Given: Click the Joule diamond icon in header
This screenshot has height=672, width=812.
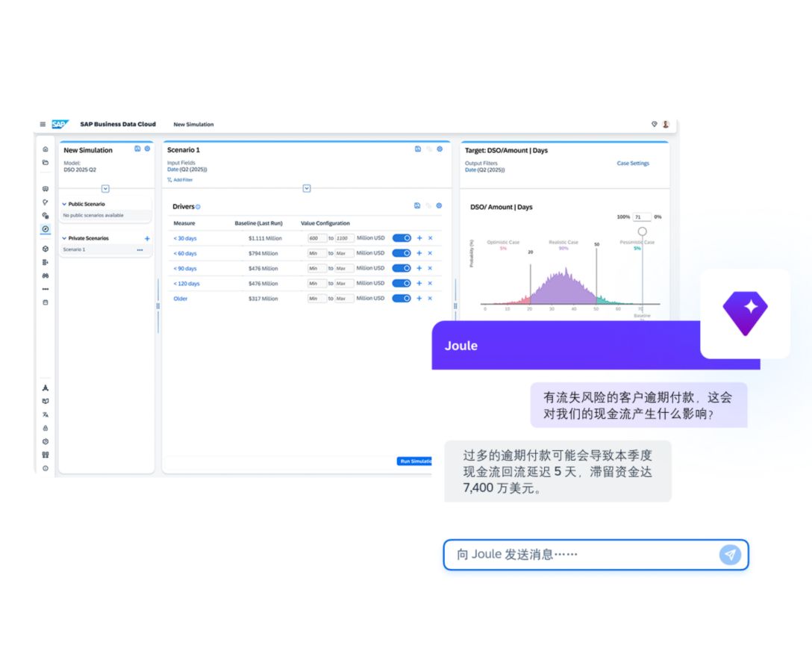Looking at the screenshot, I should pos(655,125).
